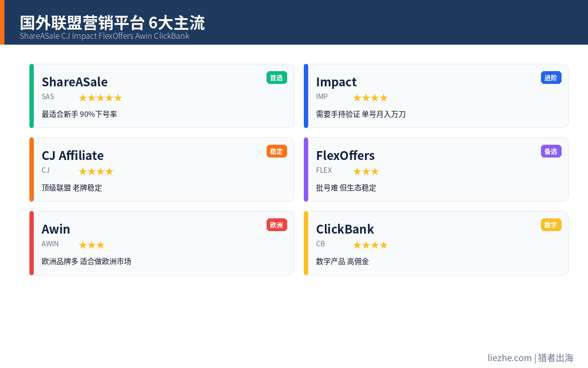Image resolution: width=588 pixels, height=368 pixels.
Task: Click the red 欧洲 badge
Action: [x=277, y=225]
